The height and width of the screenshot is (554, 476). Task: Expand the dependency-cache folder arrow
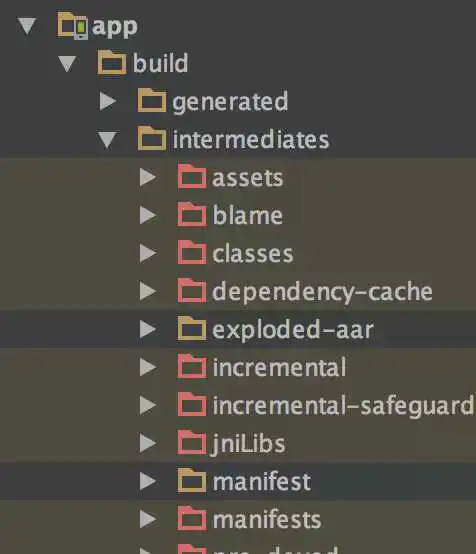[148, 291]
